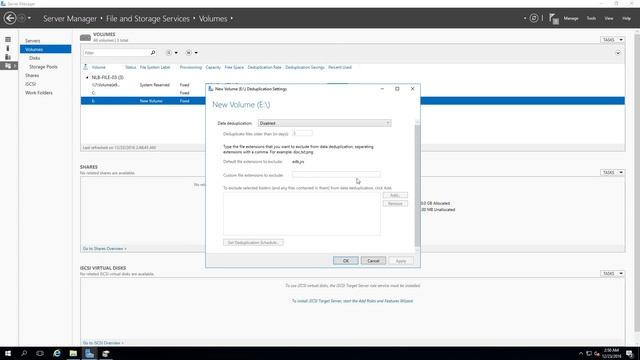The image size is (640, 360).
Task: Open the View menu
Action: tap(609, 18)
